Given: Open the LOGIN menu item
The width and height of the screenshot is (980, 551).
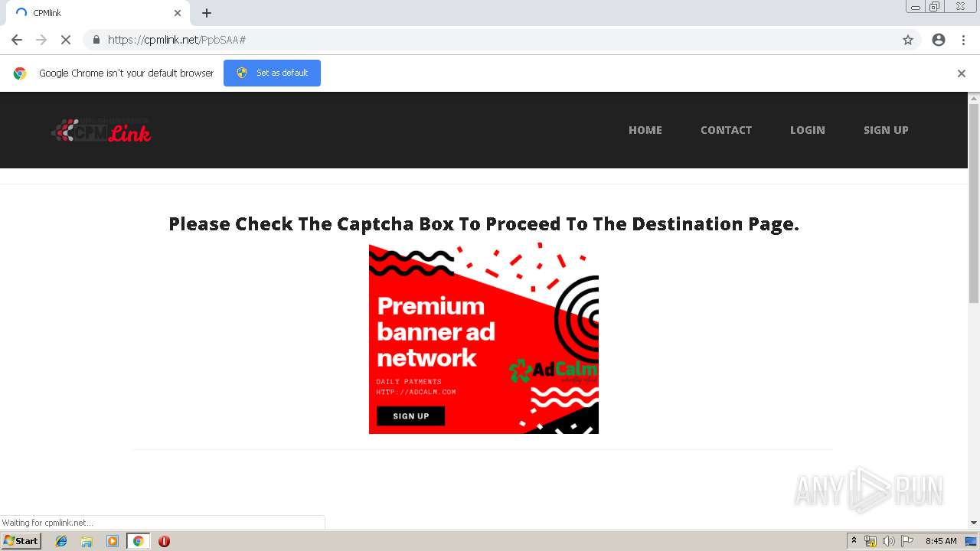Looking at the screenshot, I should [808, 130].
